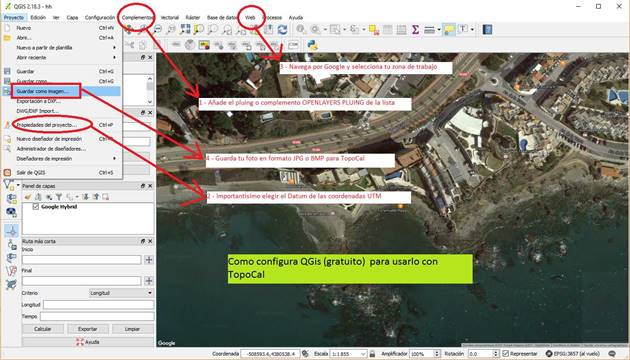Select start point crosshair button beside Inicio
Image resolution: width=630 pixels, height=360 pixels.
tap(149, 260)
